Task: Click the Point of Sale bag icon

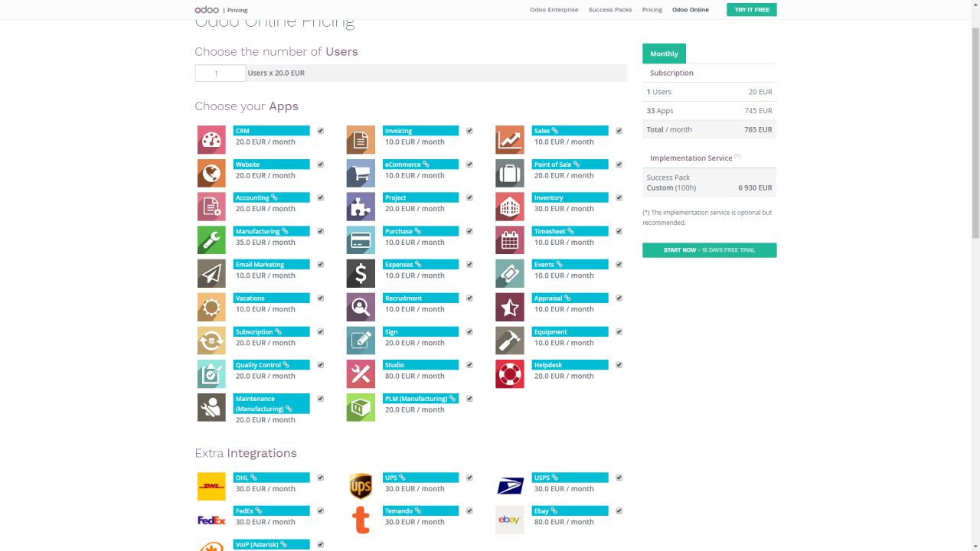Action: coord(510,174)
